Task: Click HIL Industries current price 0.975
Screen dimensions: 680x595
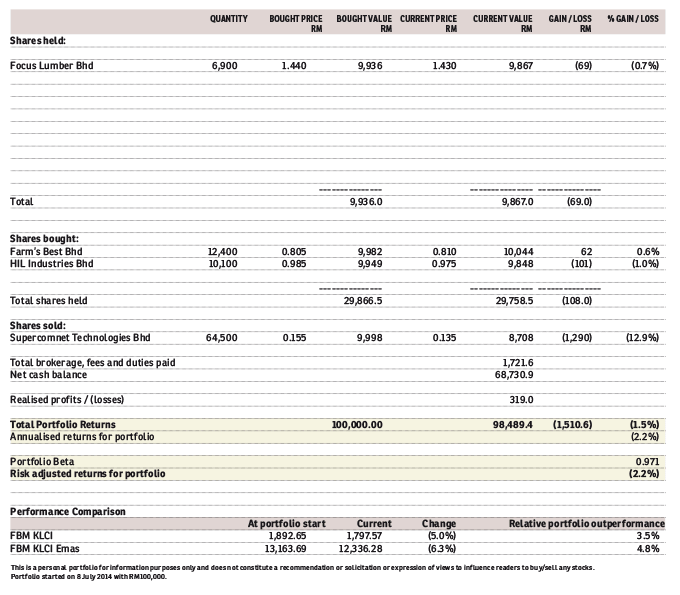Action: [x=444, y=264]
